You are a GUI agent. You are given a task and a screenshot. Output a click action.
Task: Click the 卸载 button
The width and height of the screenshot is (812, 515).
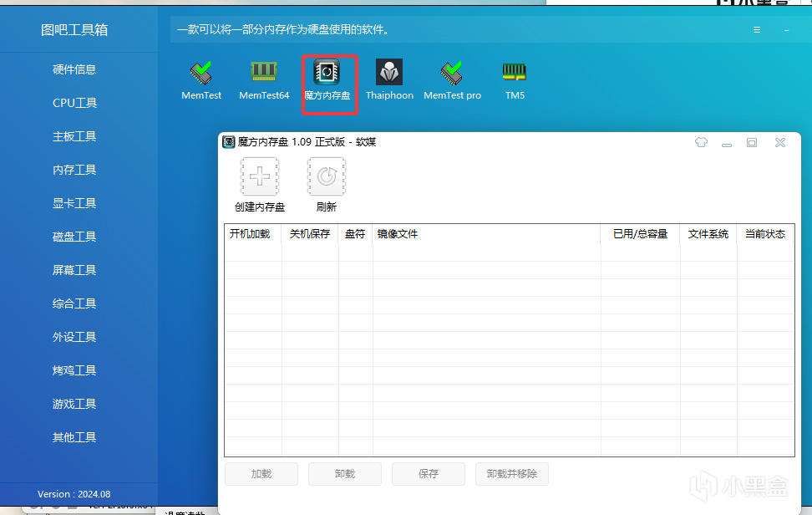[345, 474]
